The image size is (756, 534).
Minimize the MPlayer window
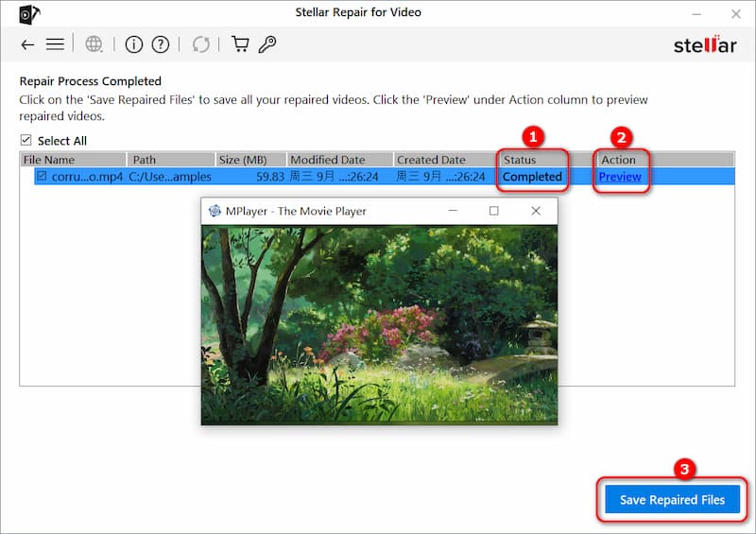(453, 211)
